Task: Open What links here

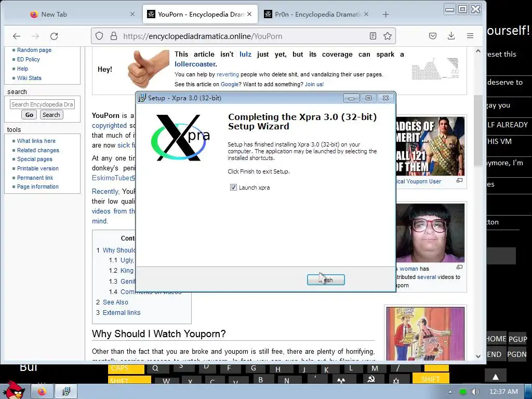Action: point(36,141)
